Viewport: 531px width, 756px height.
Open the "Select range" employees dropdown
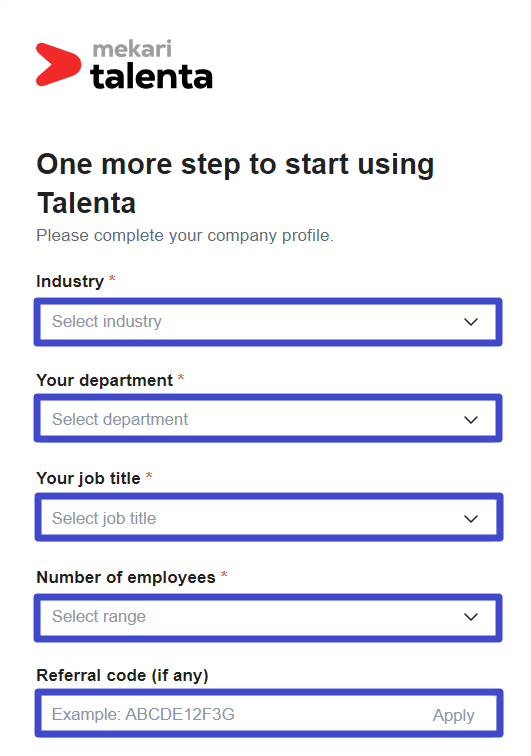coord(268,618)
